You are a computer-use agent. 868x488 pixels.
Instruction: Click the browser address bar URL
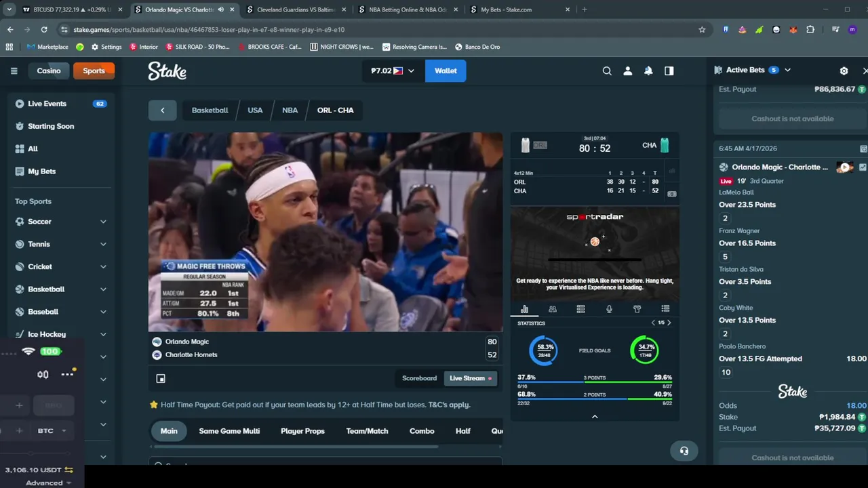click(209, 30)
